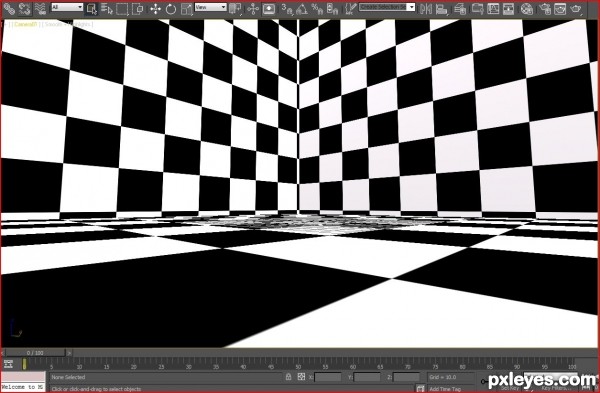Open the Layer Manager icon

460,8
